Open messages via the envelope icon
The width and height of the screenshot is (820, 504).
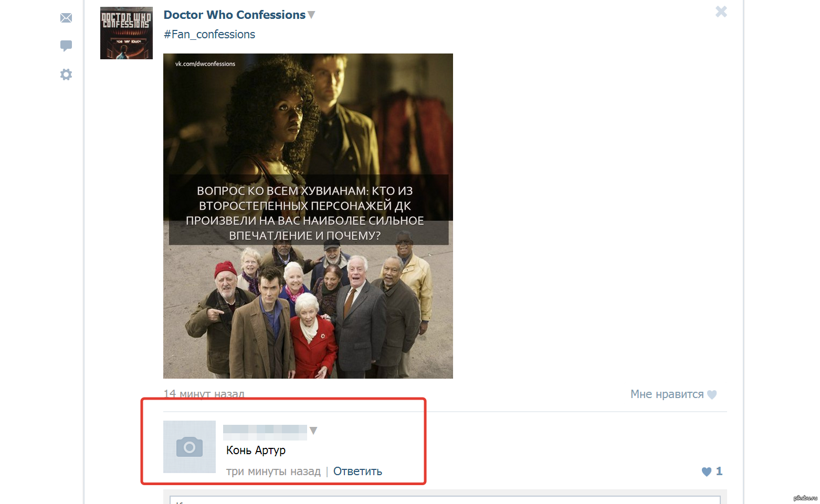coord(66,18)
